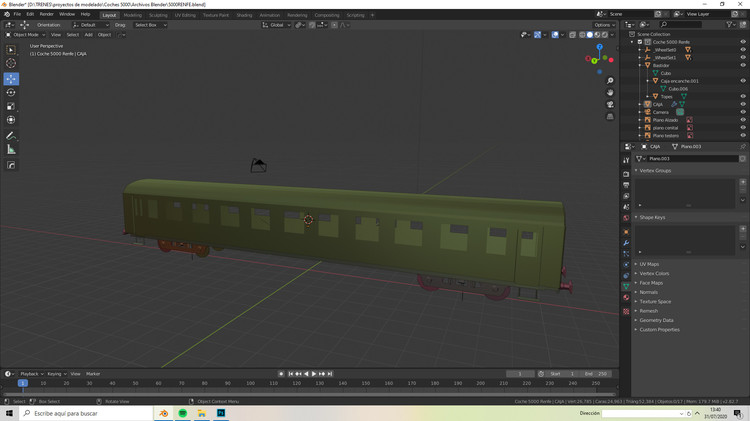
Task: Open Spotify from the taskbar
Action: tap(183, 413)
